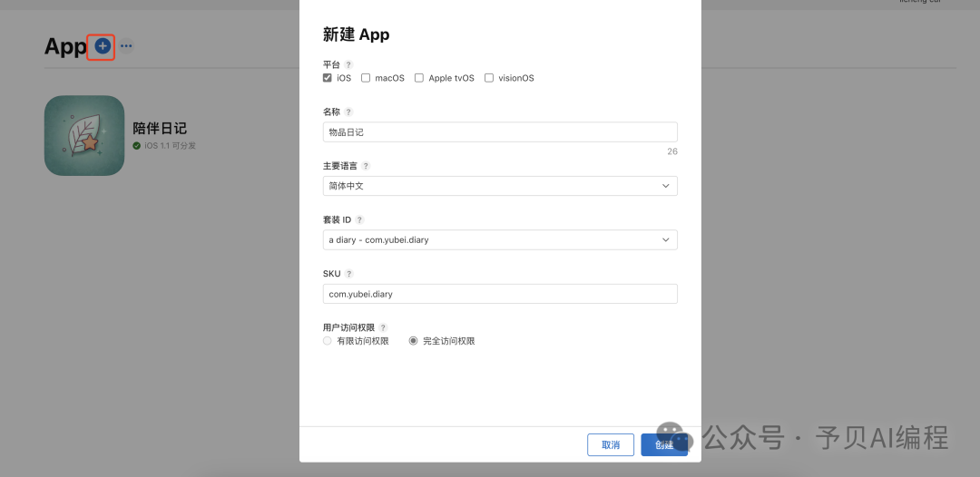
Task: Click the 取消 button
Action: (x=611, y=444)
